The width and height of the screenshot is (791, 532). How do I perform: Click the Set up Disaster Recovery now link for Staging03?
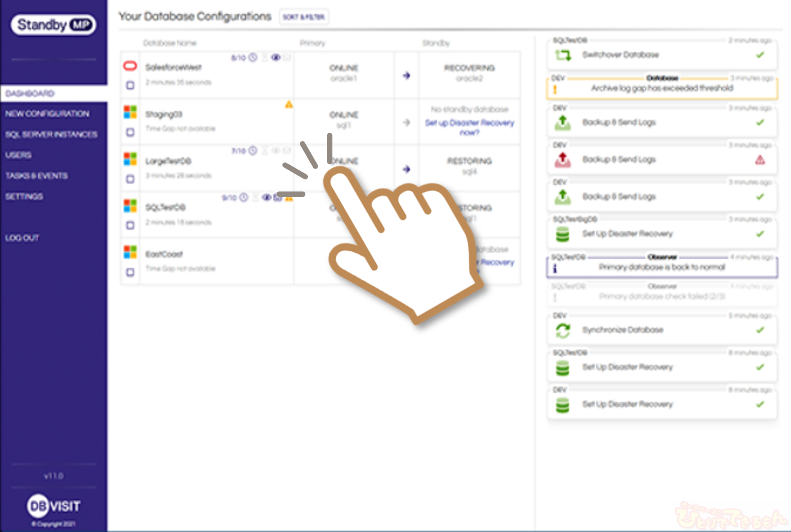pyautogui.click(x=469, y=127)
